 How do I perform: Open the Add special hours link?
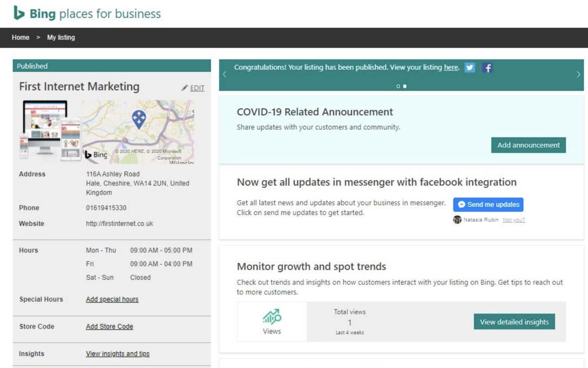(x=112, y=299)
